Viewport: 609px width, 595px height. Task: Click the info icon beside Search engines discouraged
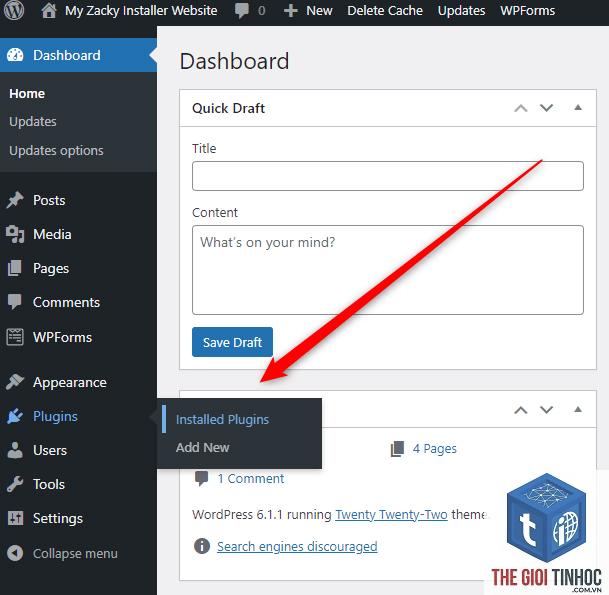point(202,546)
